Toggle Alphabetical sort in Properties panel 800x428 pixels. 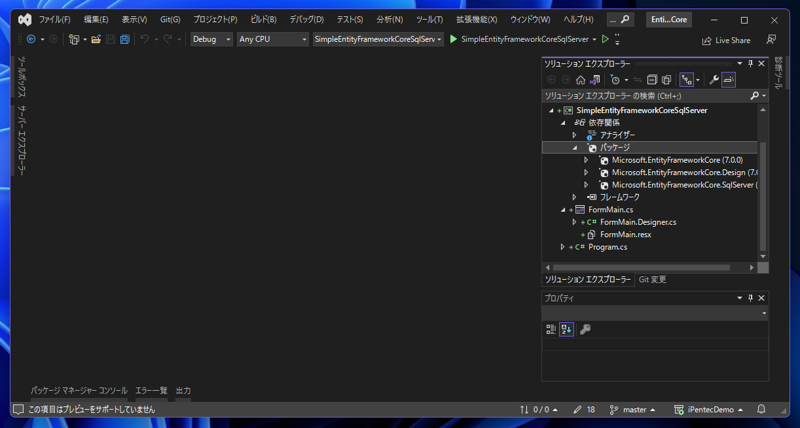coord(566,330)
